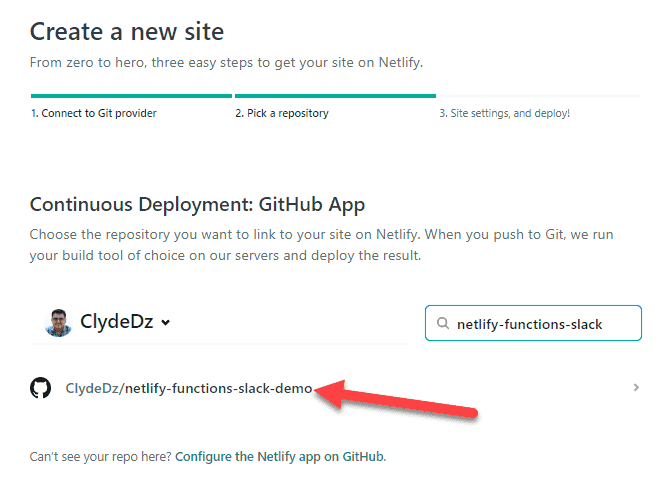This screenshot has width=669, height=485.
Task: Focus the repository search field
Action: coord(533,323)
